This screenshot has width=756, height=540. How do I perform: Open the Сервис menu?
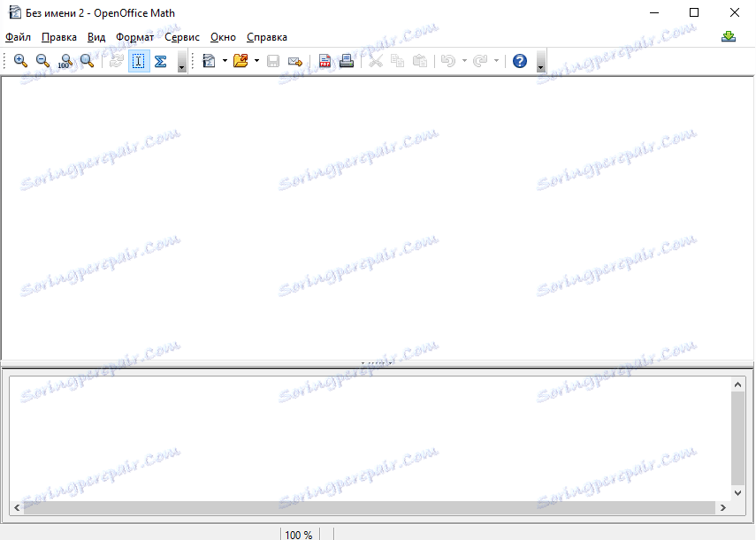tap(181, 37)
